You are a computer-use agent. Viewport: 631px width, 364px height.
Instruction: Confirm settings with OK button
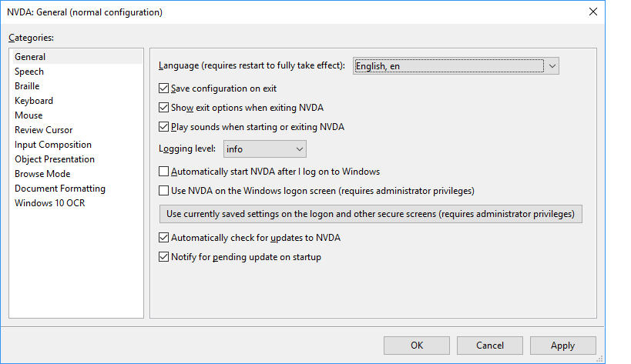point(417,346)
